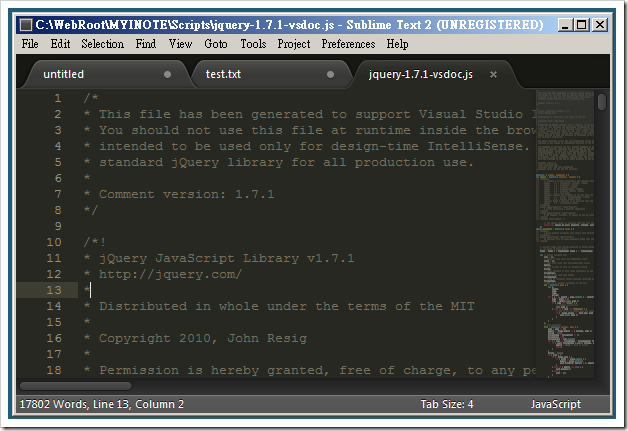Close the jquery-1.7.1-vsdoc.js tab

coord(493,75)
